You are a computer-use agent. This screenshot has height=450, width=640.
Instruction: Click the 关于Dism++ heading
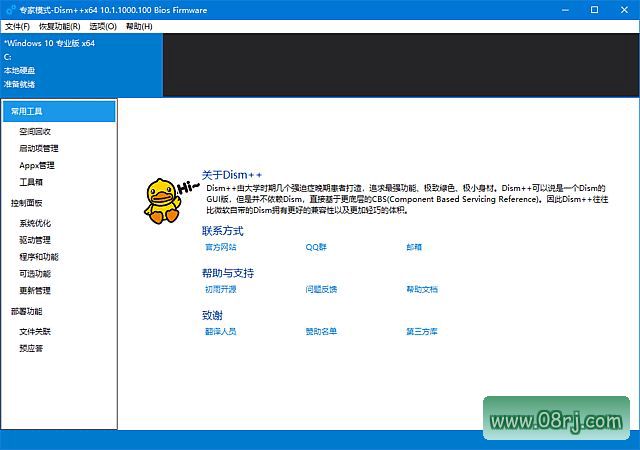click(x=232, y=175)
